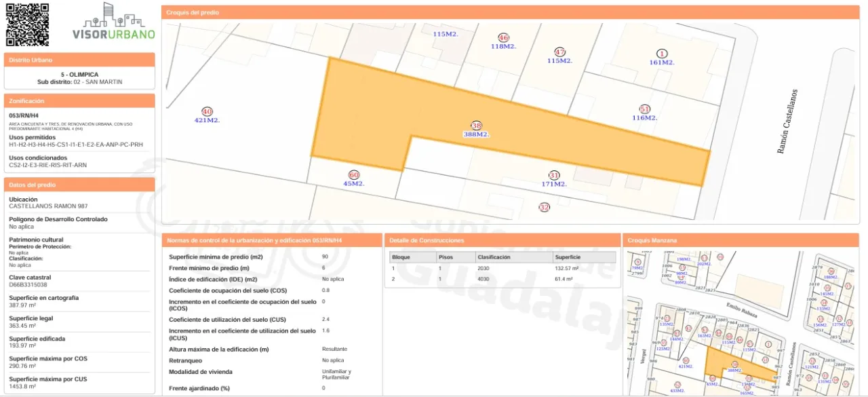
Task: Click the '5 - OLIMPICA' district text
Action: click(79, 75)
